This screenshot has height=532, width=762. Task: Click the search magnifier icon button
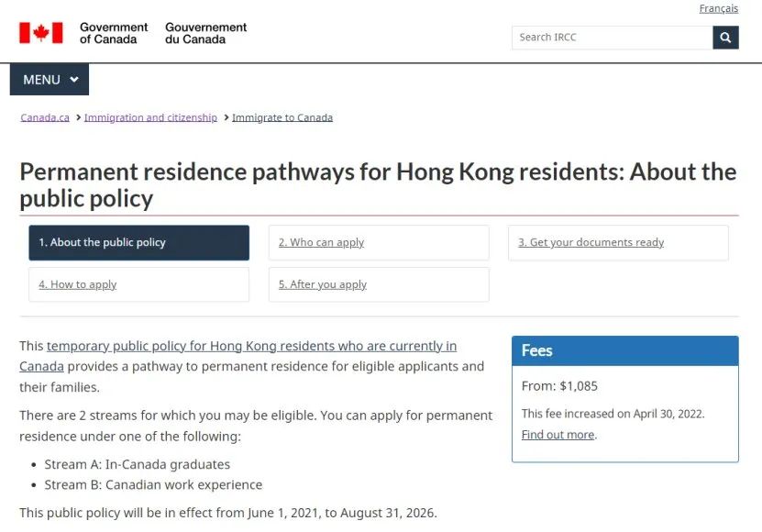pos(725,38)
